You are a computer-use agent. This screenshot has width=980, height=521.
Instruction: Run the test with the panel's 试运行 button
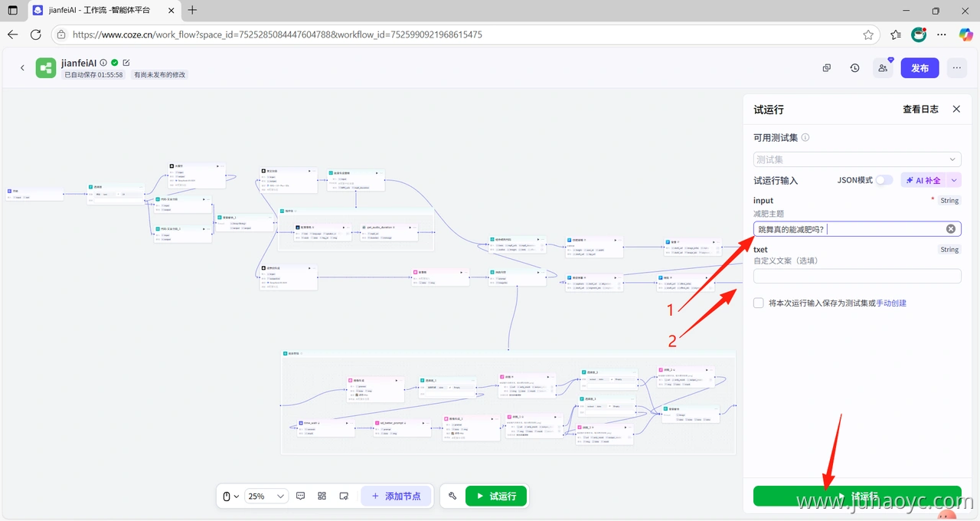coord(857,496)
